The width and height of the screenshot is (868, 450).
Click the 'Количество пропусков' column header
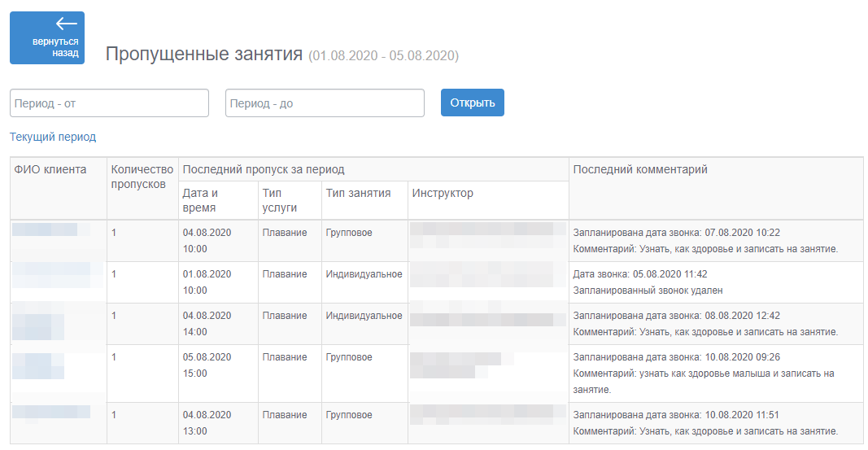[x=142, y=177]
